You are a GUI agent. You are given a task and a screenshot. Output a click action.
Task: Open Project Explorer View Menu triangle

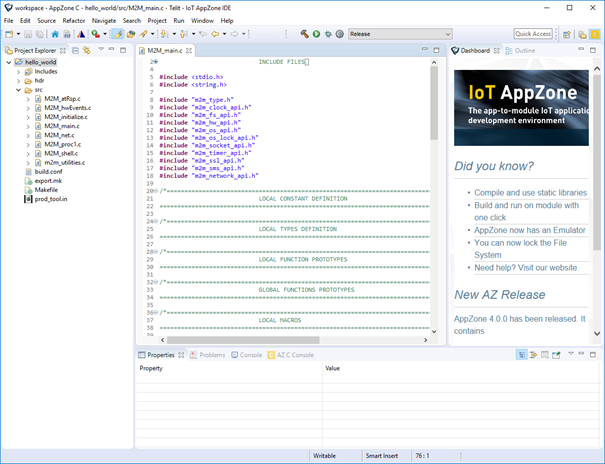coord(101,49)
